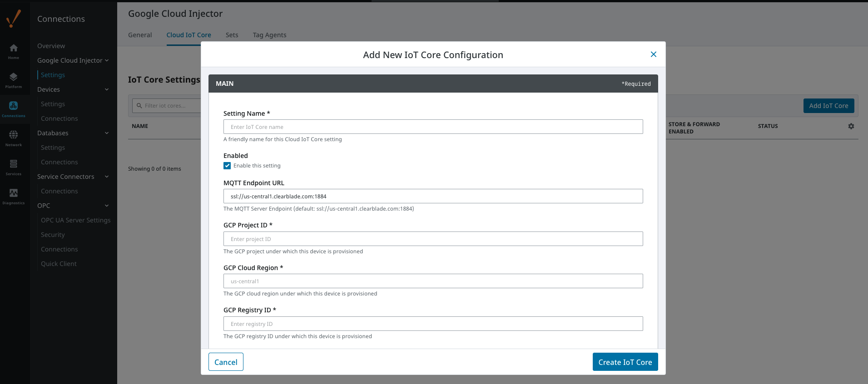Click the GCP Project ID field
Viewport: 868px width, 384px height.
[433, 239]
